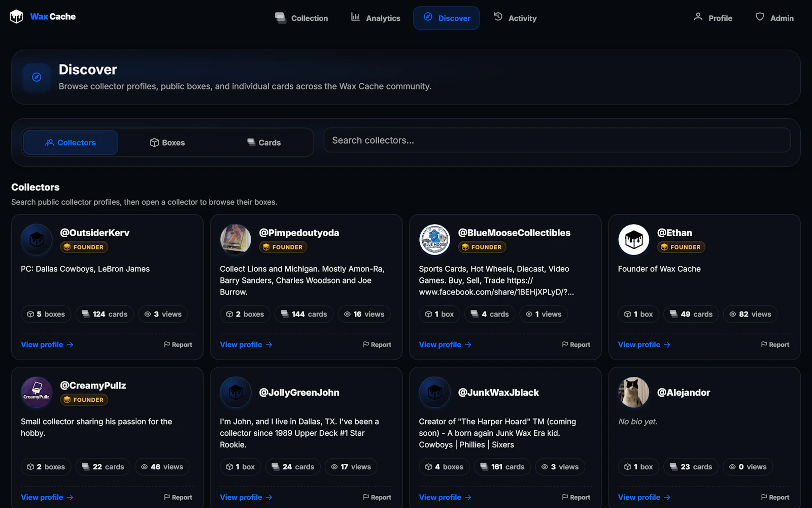
Task: View profile of @Alejandor
Action: click(x=645, y=497)
